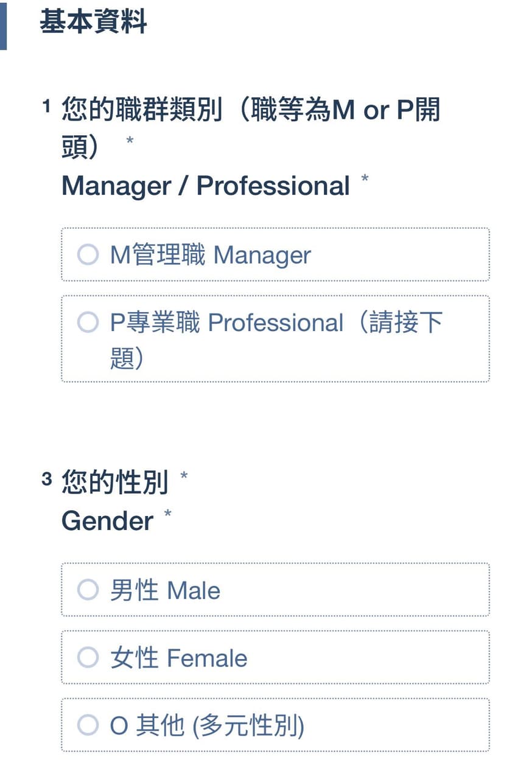Click the Gender subtitle text
This screenshot has height=779, width=532.
click(108, 521)
